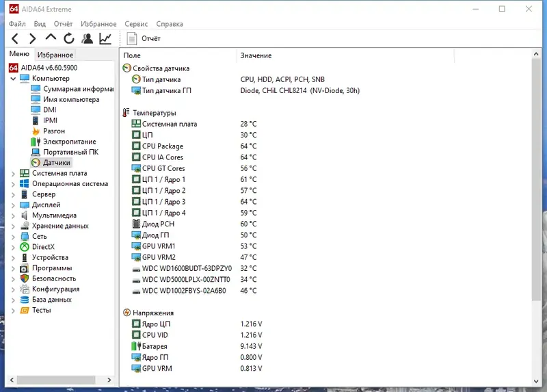547x392 pixels.
Task: Click the vertical scrollbar thumb
Action: (536, 179)
